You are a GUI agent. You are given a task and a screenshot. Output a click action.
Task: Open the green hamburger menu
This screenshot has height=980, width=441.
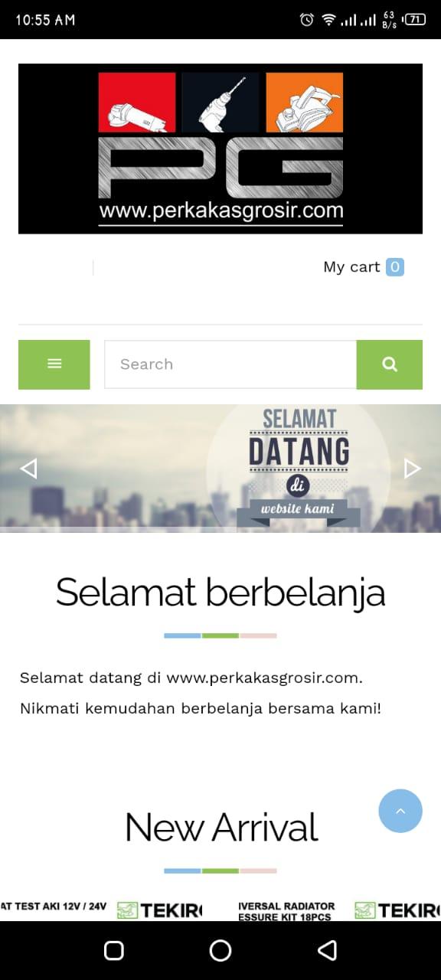click(x=54, y=364)
